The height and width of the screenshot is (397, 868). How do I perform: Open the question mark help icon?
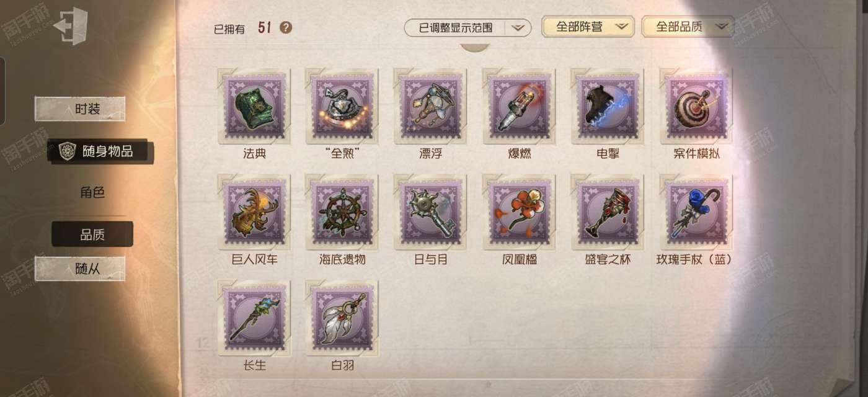coord(286,27)
